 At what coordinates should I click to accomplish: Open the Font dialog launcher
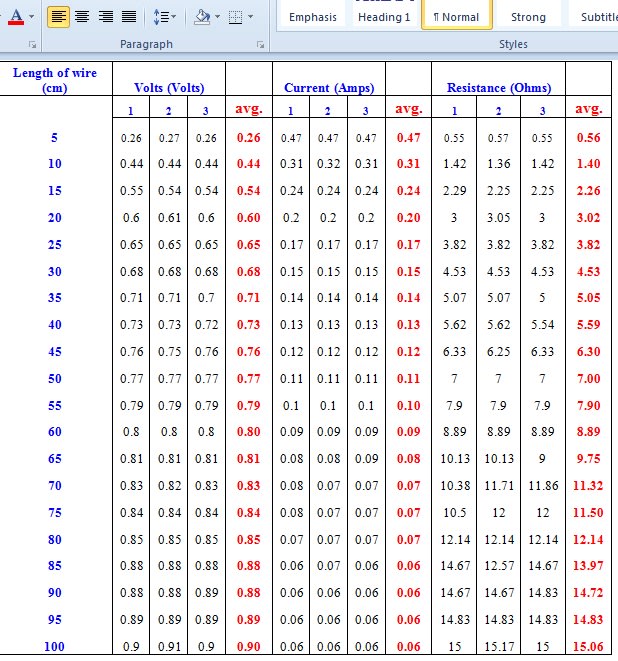[x=33, y=45]
